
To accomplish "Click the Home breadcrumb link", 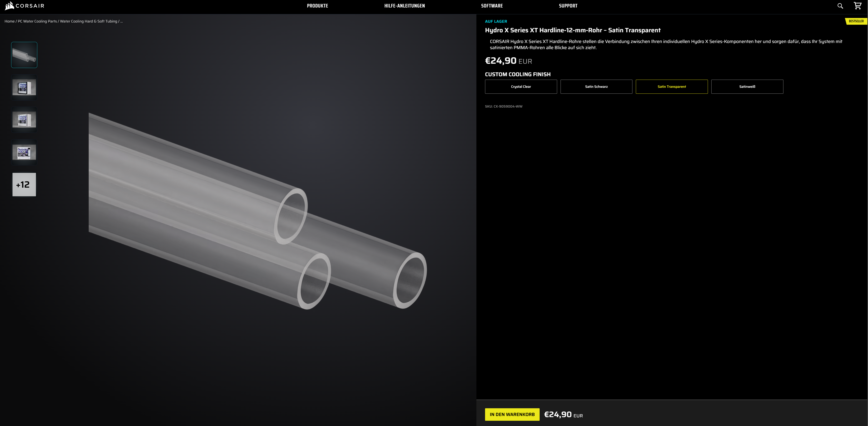I will click(x=9, y=21).
